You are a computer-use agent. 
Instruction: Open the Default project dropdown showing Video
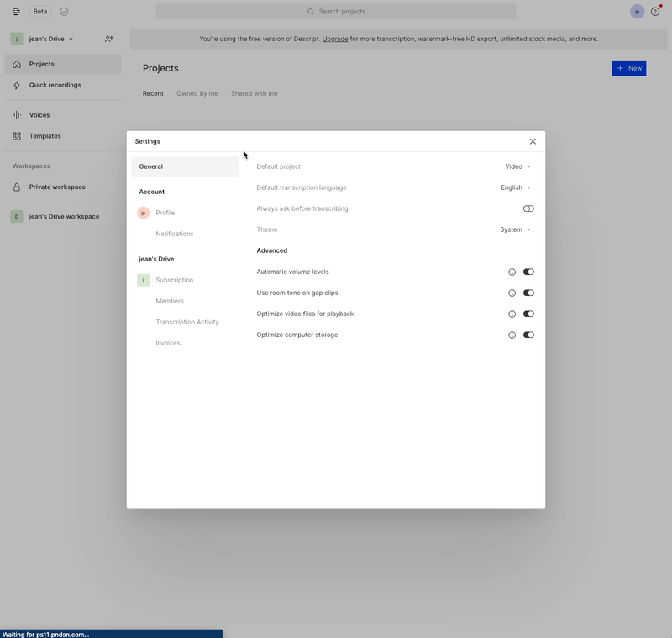click(x=517, y=166)
